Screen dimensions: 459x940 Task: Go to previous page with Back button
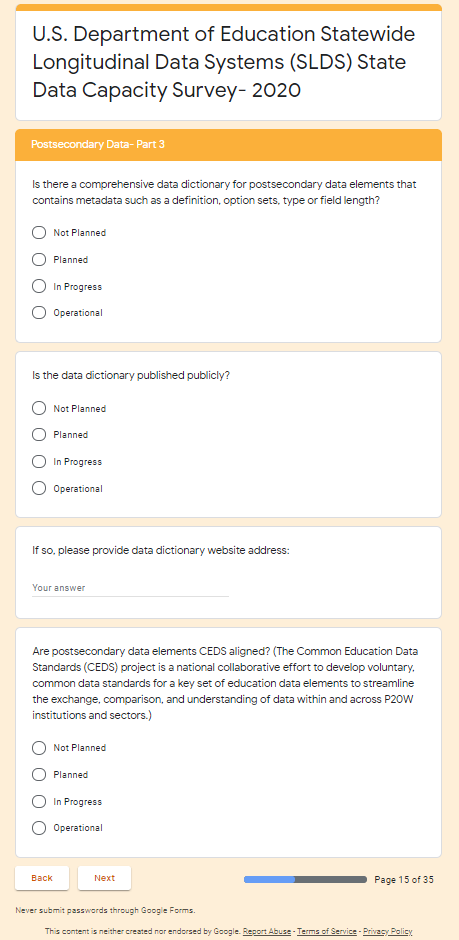(x=42, y=878)
